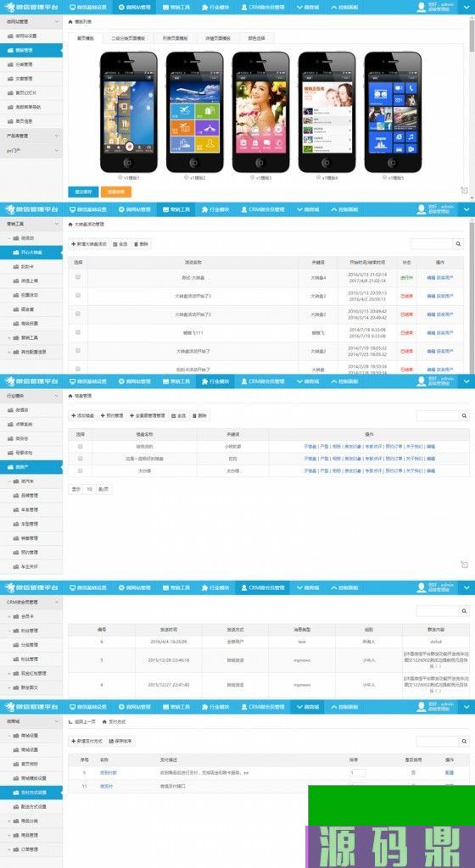Click 保存排序 save icon button
The image size is (475, 868).
point(120,741)
